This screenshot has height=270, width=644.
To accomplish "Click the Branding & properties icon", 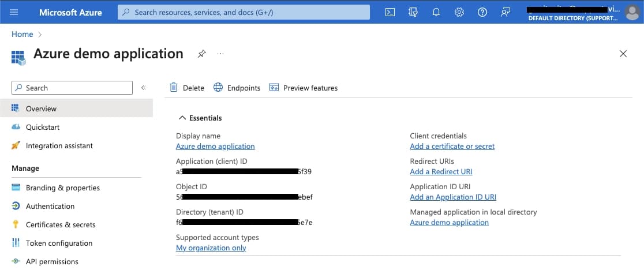I will (16, 187).
